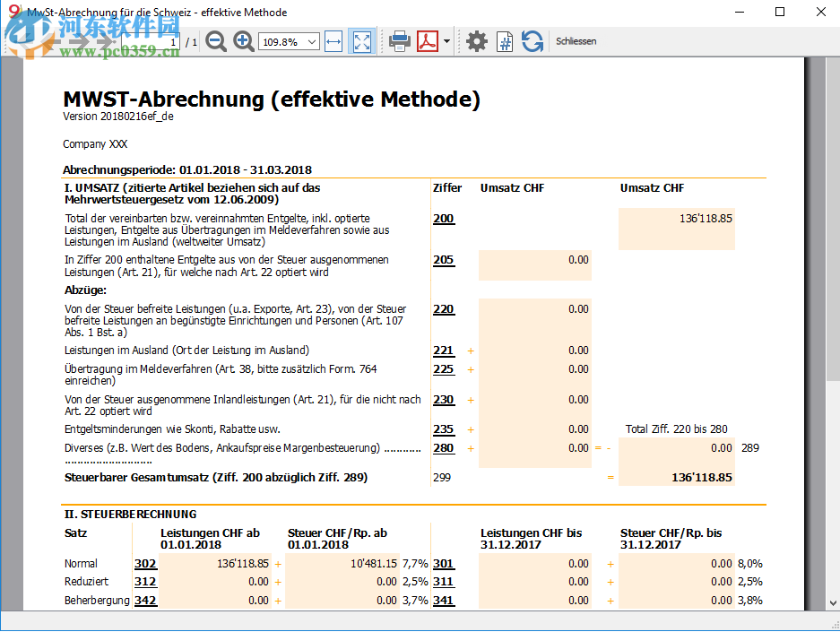
Task: Open the page numbering setup icon
Action: [x=504, y=41]
